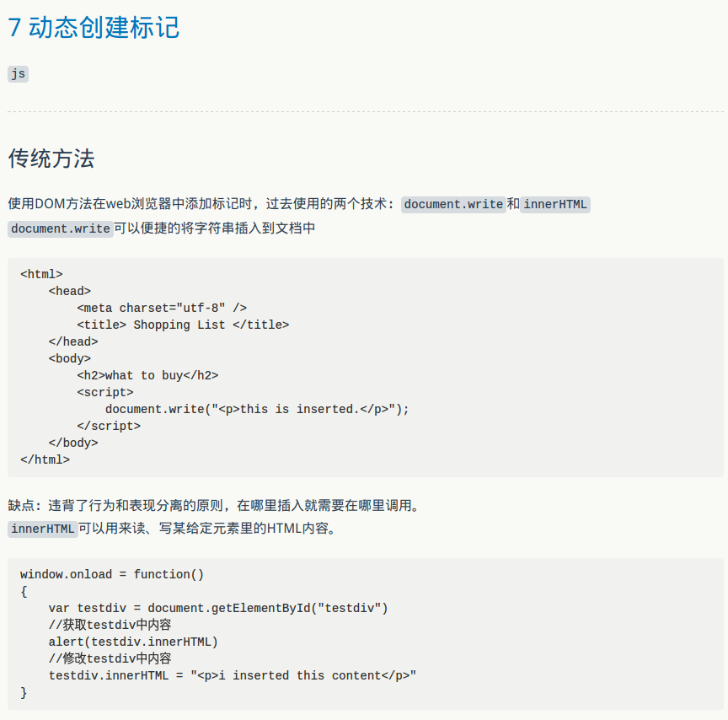The height and width of the screenshot is (720, 728).
Task: Click inline code 'innerHTML' after '和'
Action: 555,204
